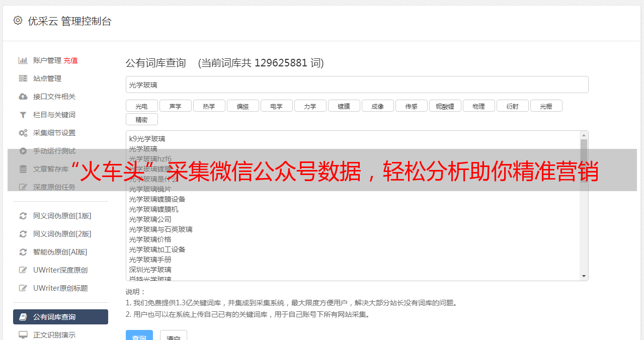Click book icon of 公有词库查询
The image size is (644, 340).
coord(23,317)
